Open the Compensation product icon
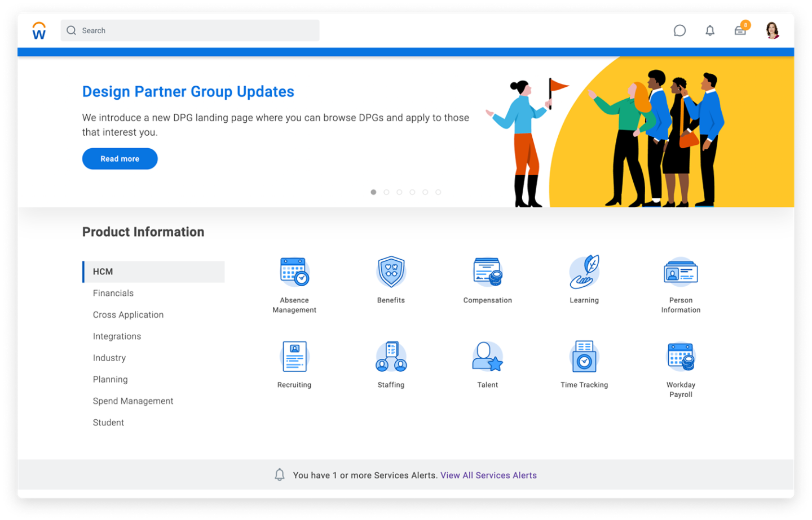The height and width of the screenshot is (520, 812). click(x=487, y=272)
